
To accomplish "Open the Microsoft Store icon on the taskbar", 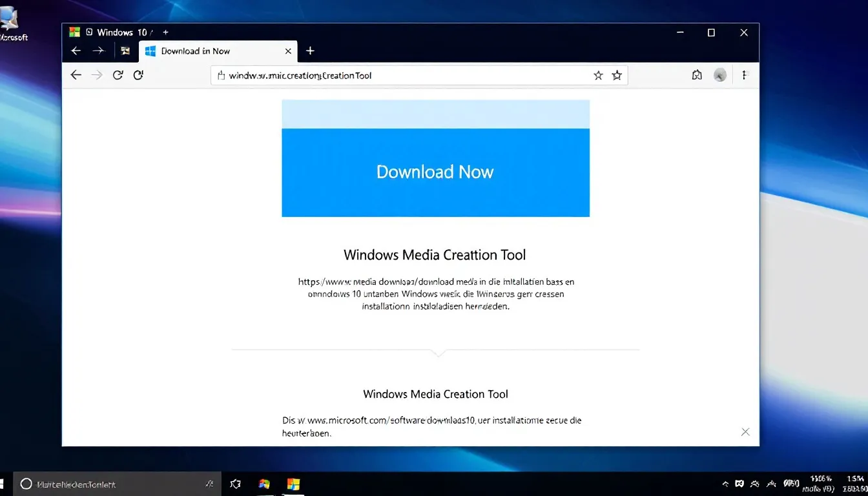I will click(x=294, y=484).
